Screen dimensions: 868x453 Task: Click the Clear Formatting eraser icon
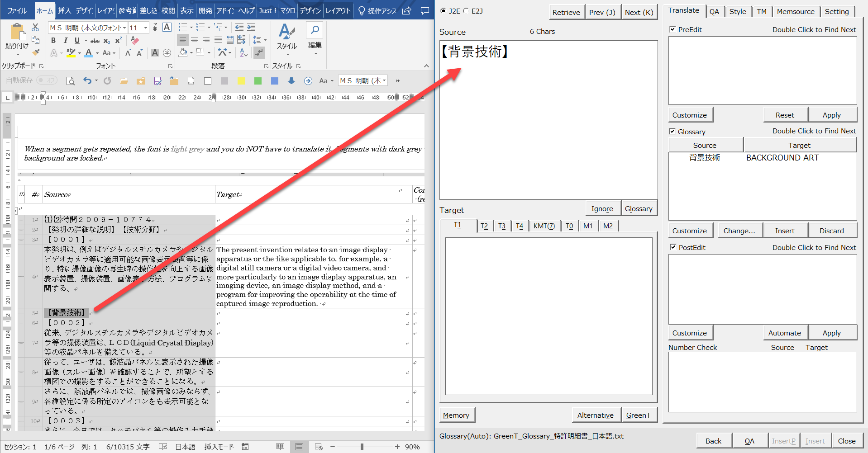point(134,41)
